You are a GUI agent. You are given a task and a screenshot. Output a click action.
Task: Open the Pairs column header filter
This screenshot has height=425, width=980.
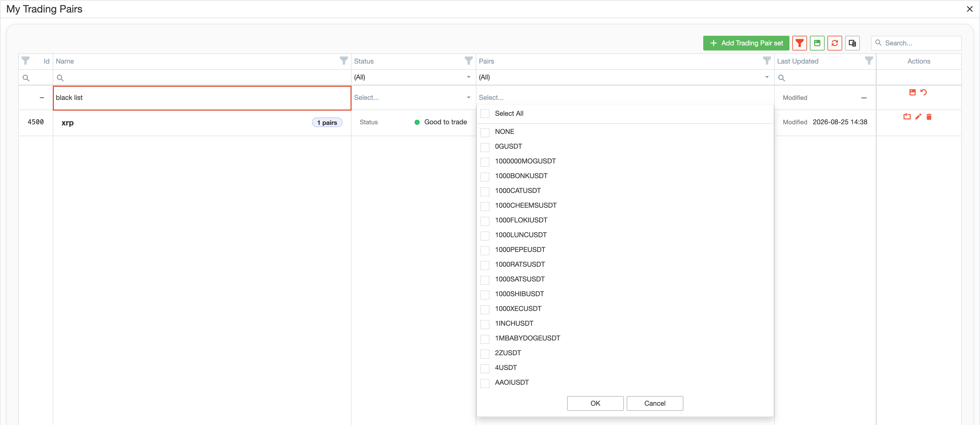tap(766, 61)
